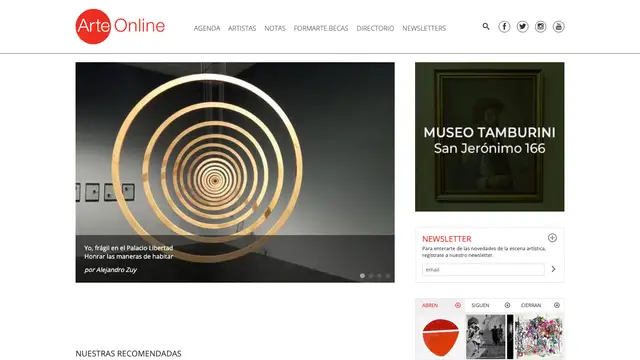The width and height of the screenshot is (640, 360).
Task: Select fourth carousel slide dot
Action: pyautogui.click(x=388, y=276)
